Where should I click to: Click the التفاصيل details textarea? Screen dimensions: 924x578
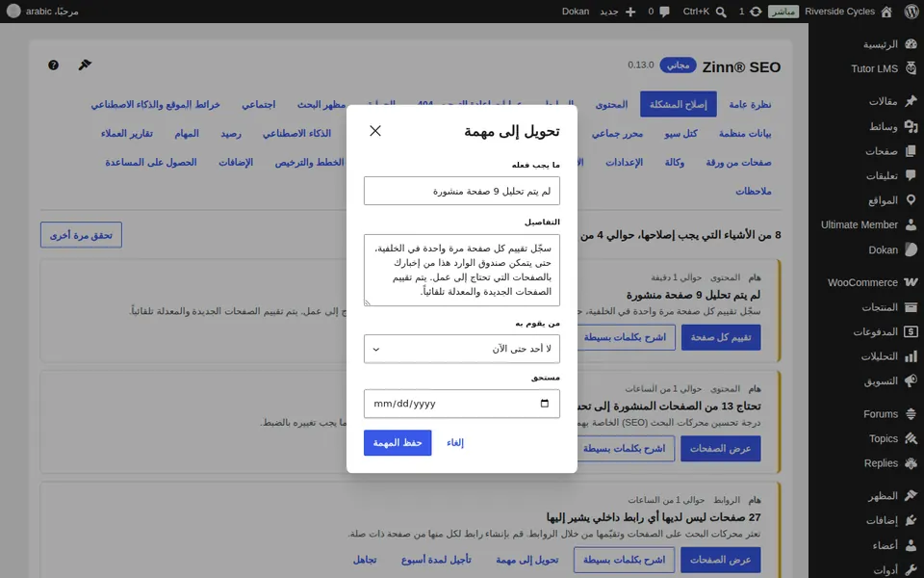pos(461,270)
